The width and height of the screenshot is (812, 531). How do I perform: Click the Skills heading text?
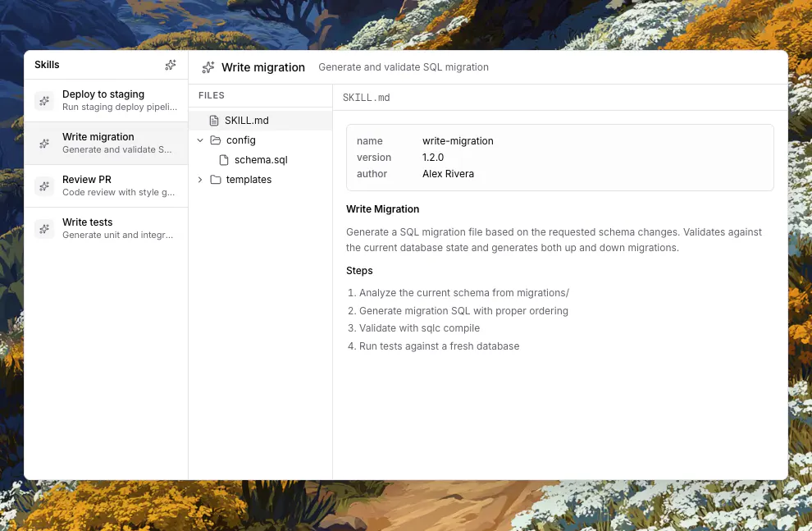47,65
